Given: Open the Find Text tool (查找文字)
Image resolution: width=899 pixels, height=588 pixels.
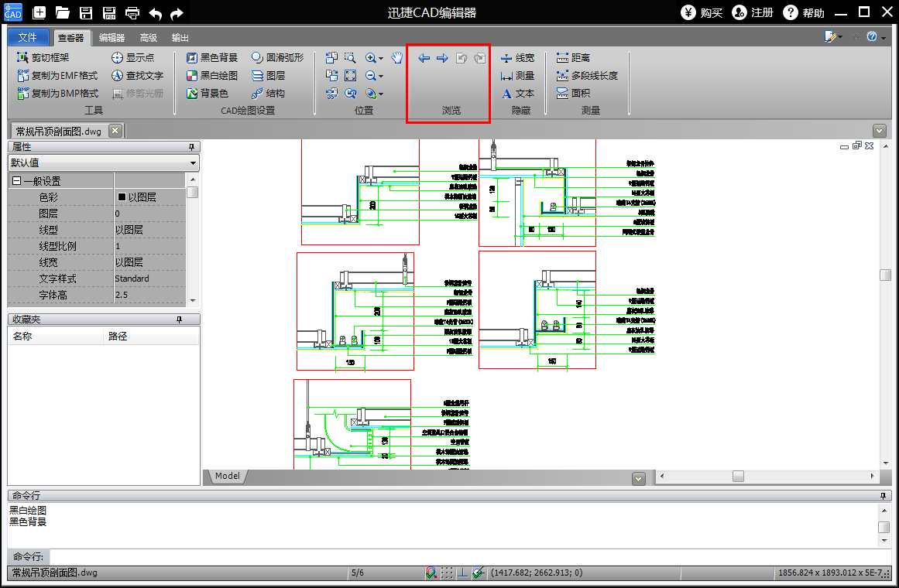Looking at the screenshot, I should click(x=137, y=75).
